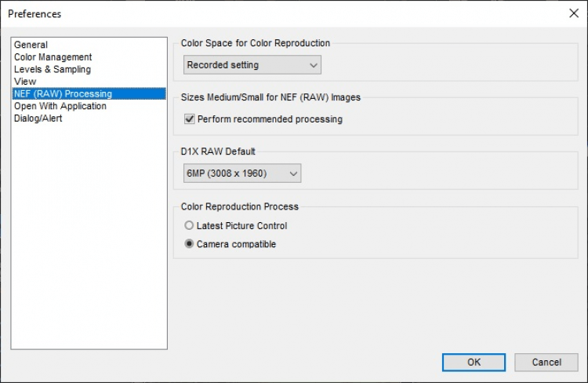This screenshot has width=588, height=383.
Task: Click the Perform recommended processing label
Action: pos(270,119)
